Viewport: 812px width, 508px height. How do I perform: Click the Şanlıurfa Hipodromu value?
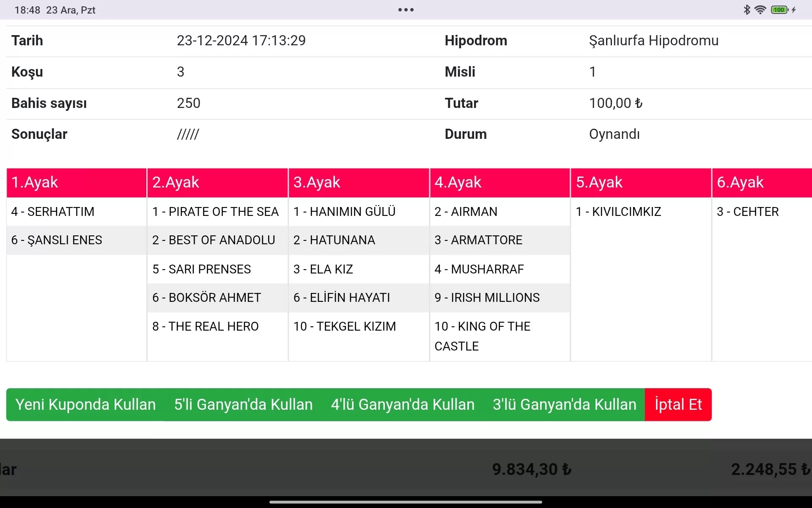pyautogui.click(x=653, y=41)
